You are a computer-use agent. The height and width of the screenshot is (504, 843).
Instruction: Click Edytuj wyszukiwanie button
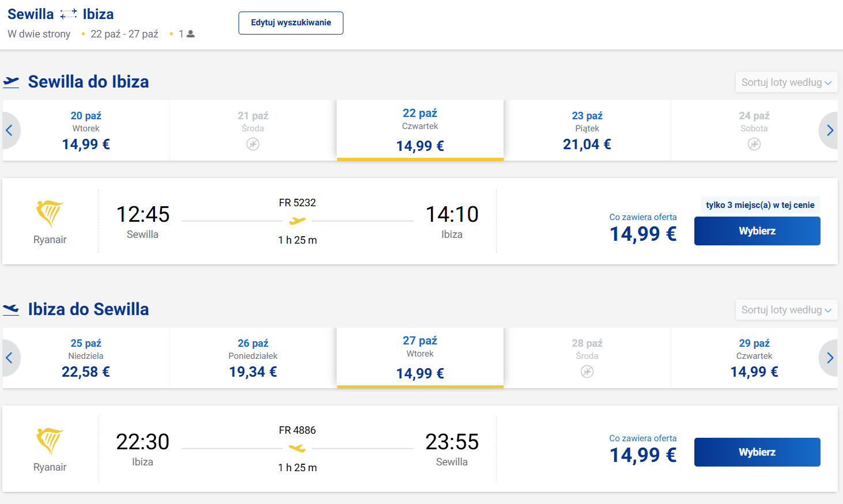[291, 23]
